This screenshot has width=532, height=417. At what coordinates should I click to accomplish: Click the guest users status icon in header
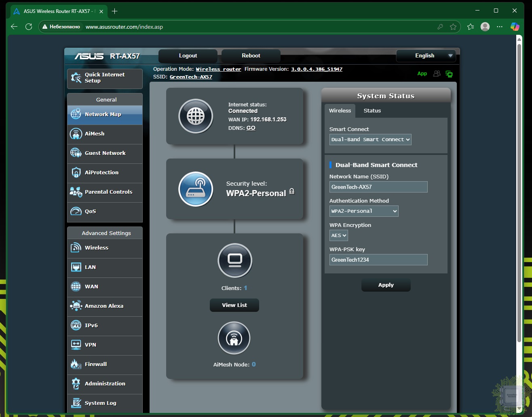[437, 74]
